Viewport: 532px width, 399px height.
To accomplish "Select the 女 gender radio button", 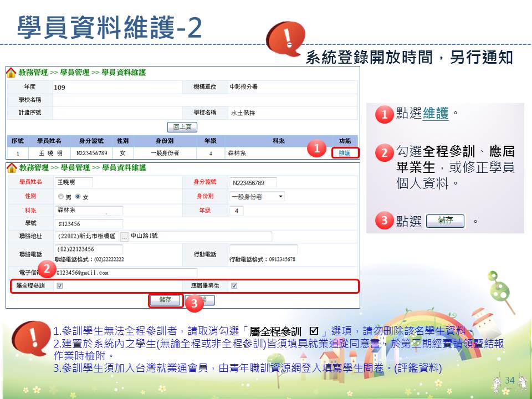I will [78, 197].
